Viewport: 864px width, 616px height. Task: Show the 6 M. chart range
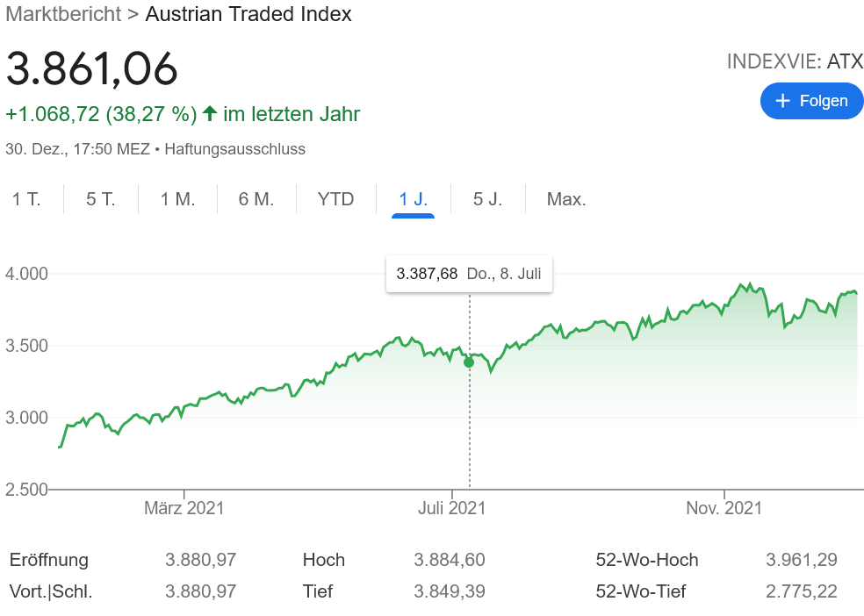[256, 199]
